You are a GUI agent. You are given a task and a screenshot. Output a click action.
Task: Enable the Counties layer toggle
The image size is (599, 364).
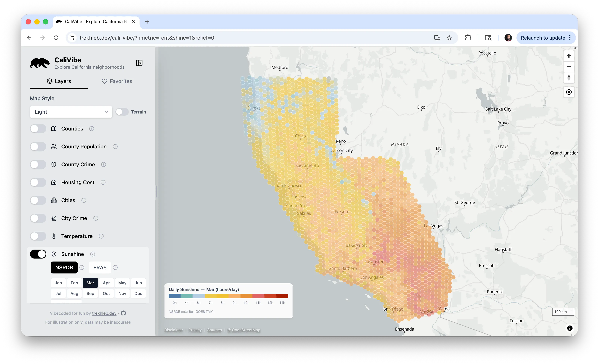tap(38, 129)
